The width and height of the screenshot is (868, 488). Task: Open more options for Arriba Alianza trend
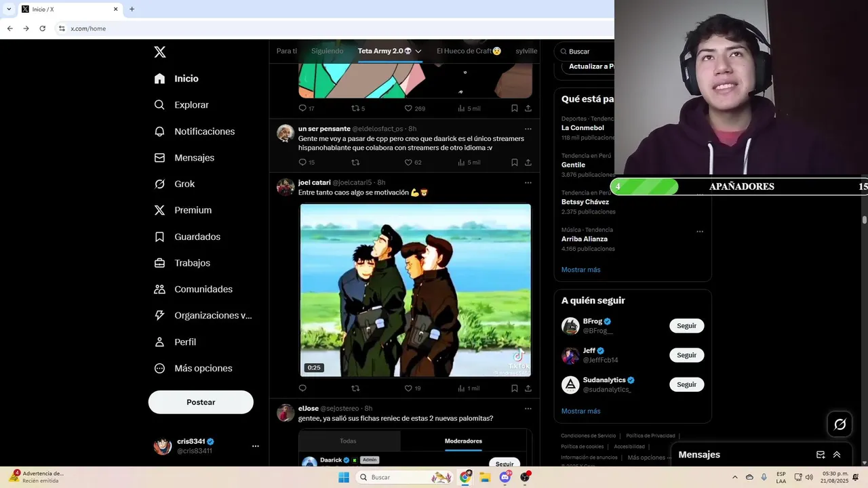[x=700, y=231]
